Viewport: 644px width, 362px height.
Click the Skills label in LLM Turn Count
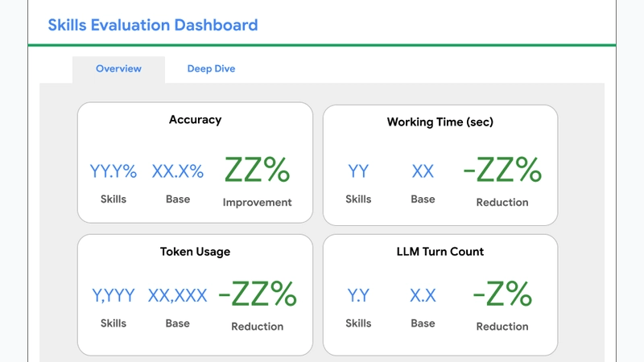(x=358, y=323)
